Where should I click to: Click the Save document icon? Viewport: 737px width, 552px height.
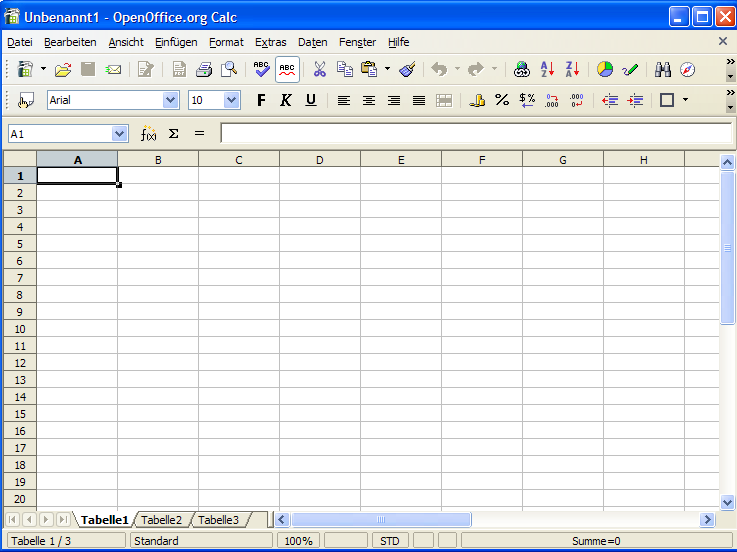pyautogui.click(x=88, y=70)
